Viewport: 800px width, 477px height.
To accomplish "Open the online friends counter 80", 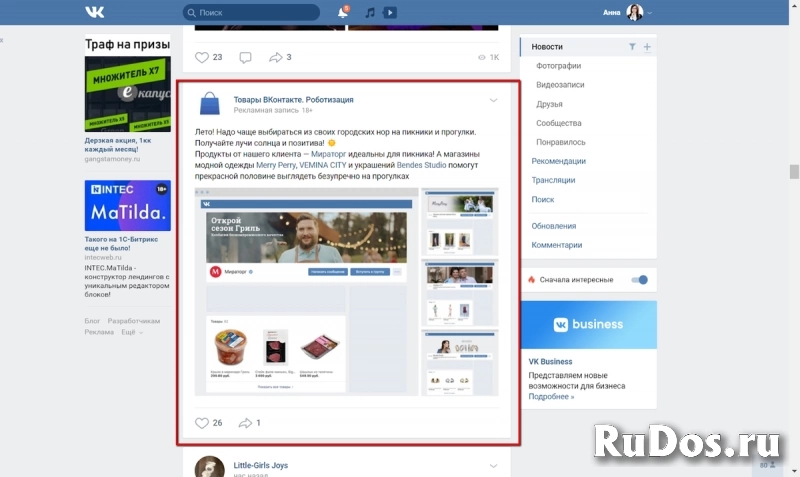I will point(767,465).
